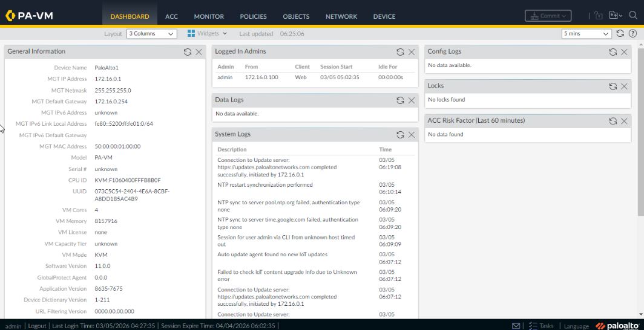
Task: Switch to the POLICIES tab
Action: click(253, 16)
